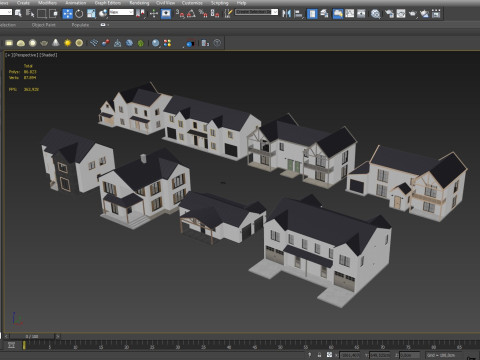Open the Civil View menu

[x=166, y=3]
